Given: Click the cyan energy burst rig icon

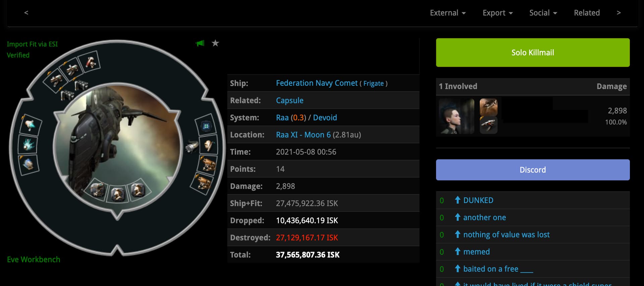Looking at the screenshot, I should coord(28,145).
